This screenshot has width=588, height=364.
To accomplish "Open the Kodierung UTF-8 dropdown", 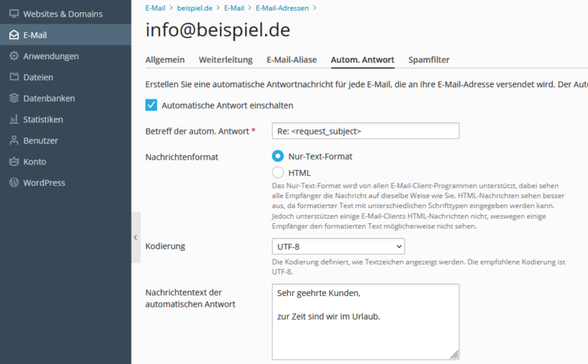I will (338, 246).
